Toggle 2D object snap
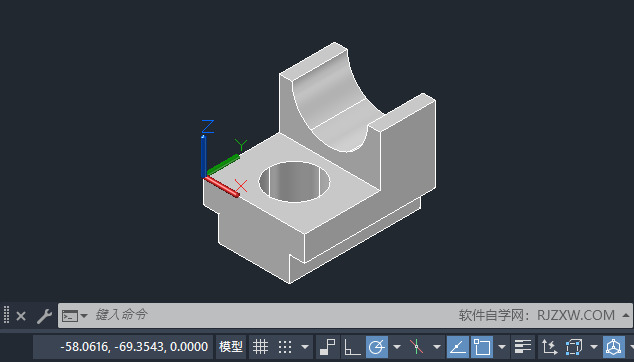 [482, 347]
